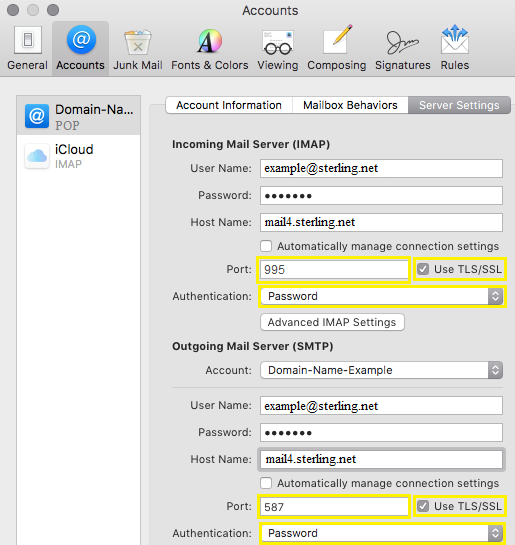Click the incoming Password field
This screenshot has height=545, width=515.
pyautogui.click(x=381, y=195)
